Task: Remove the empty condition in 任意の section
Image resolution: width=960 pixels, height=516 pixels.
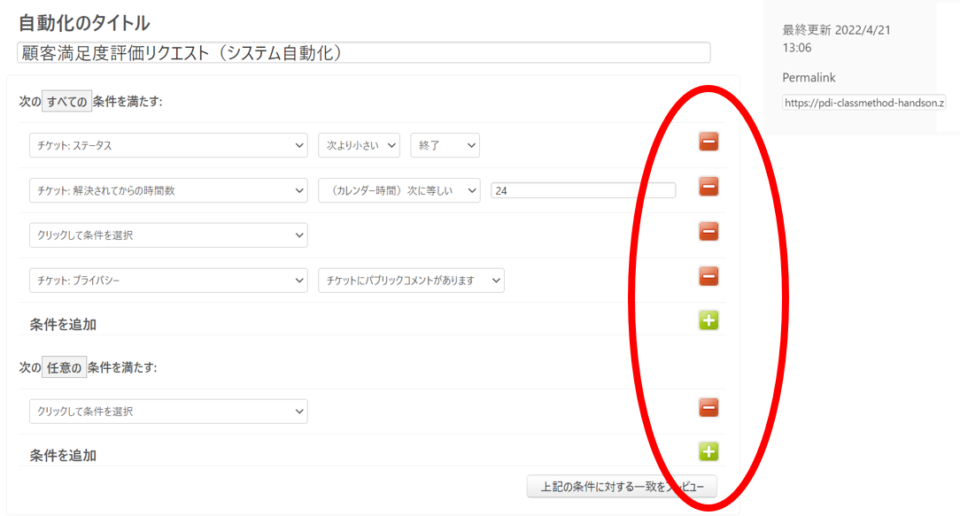Action: click(708, 408)
